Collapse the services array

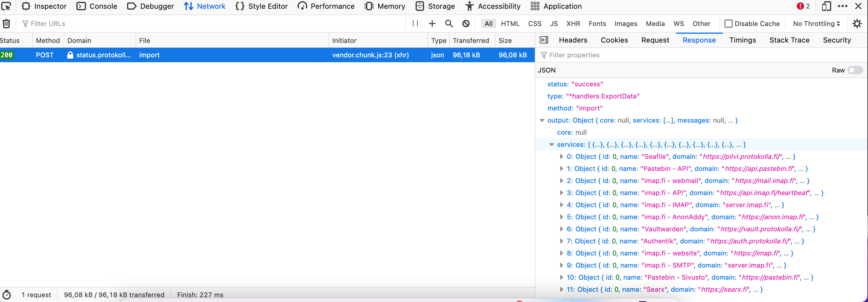552,144
